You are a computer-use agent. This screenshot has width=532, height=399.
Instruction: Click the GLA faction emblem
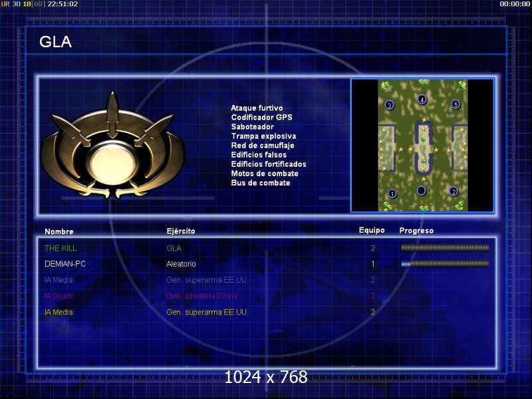point(112,145)
